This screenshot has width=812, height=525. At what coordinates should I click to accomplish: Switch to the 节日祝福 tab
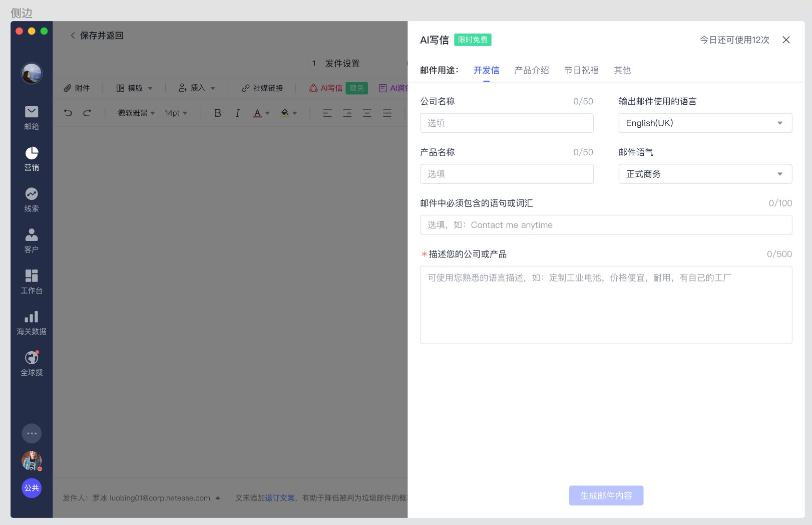581,70
